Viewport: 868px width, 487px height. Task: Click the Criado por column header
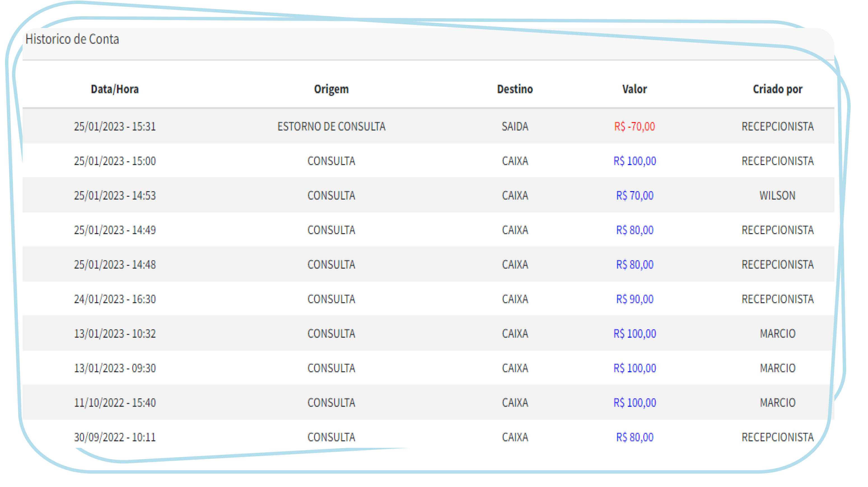click(777, 89)
